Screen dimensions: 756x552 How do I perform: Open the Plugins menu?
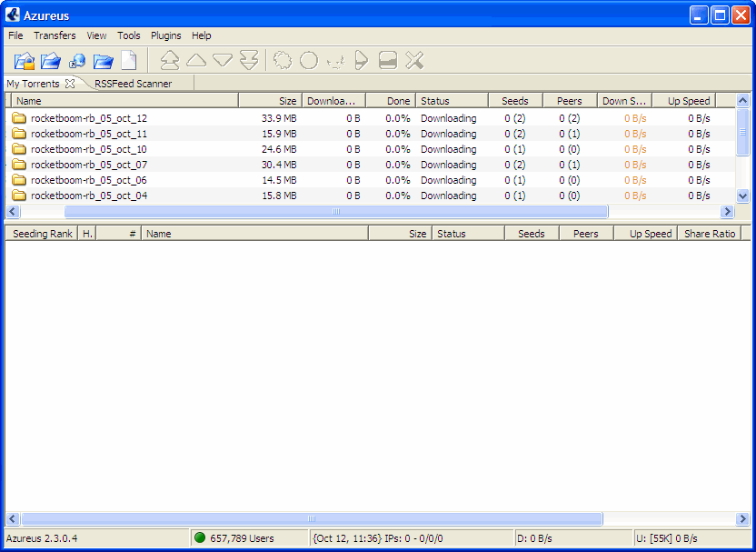(x=166, y=35)
